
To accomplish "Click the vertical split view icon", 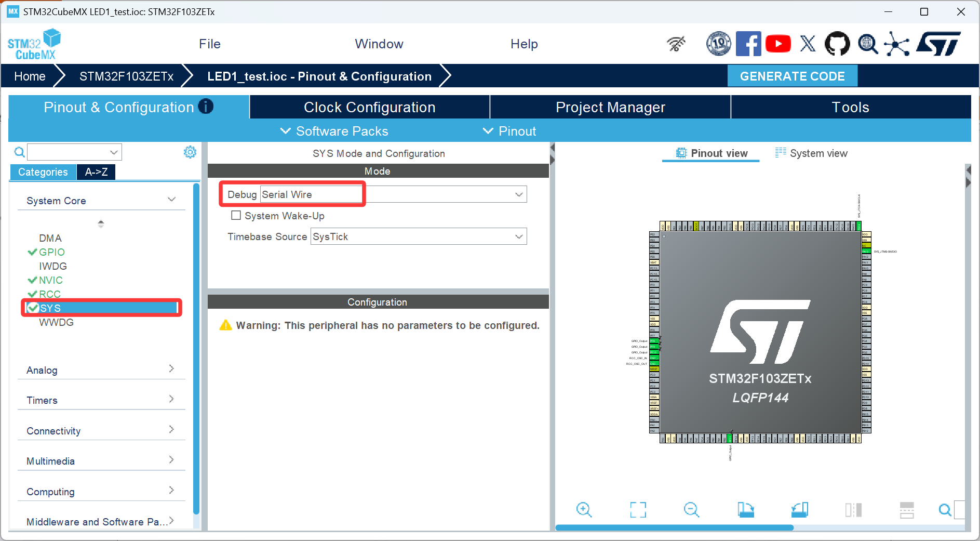I will coord(853,510).
